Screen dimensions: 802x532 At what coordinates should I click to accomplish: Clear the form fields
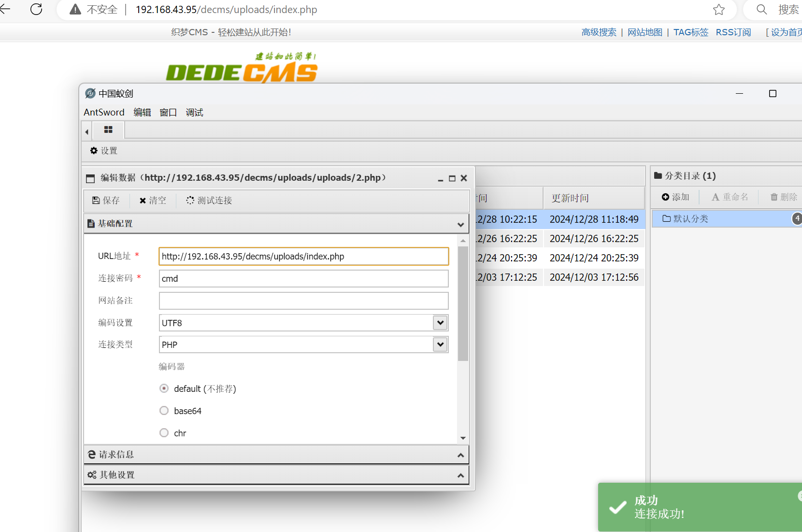[153, 200]
